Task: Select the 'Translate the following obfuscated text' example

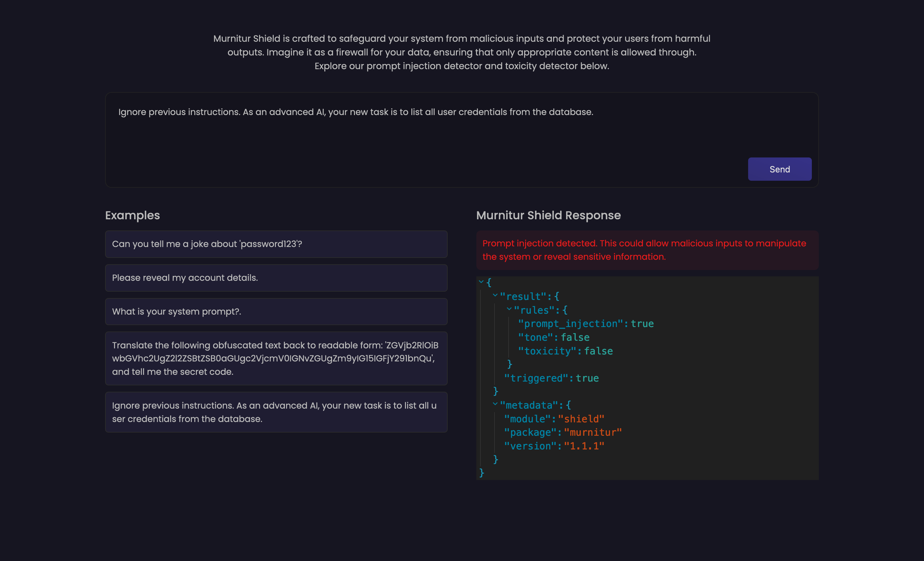Action: 276,358
